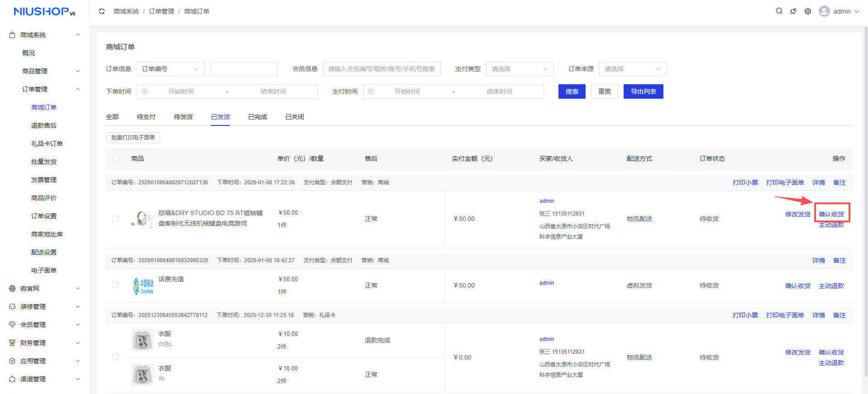Open the 话费充值 China Mobile thumbnail

point(143,285)
